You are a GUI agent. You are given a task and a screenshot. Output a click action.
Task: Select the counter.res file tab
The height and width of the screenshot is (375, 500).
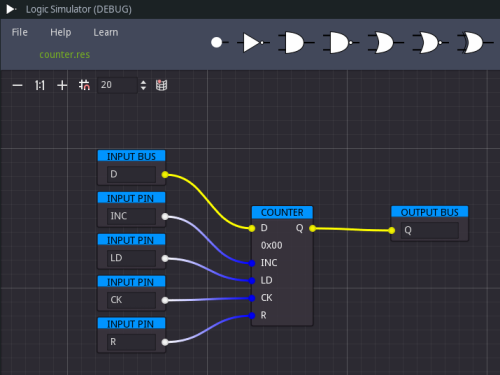pyautogui.click(x=65, y=54)
